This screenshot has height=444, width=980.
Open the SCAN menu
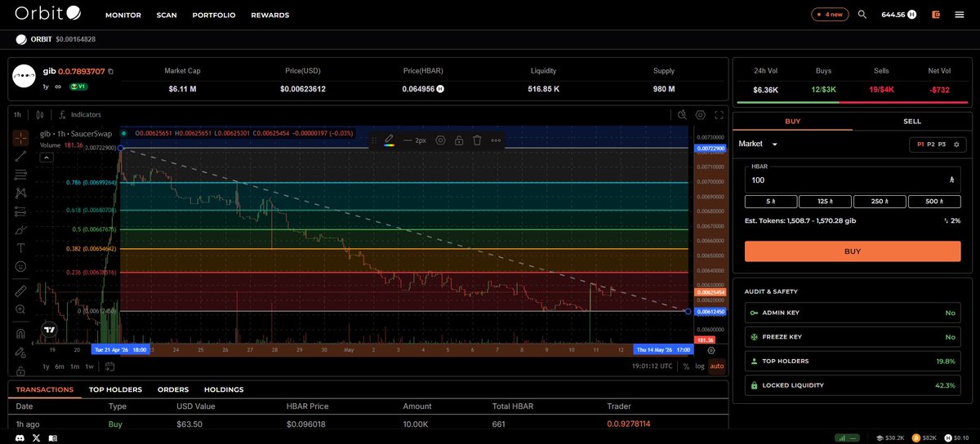167,15
